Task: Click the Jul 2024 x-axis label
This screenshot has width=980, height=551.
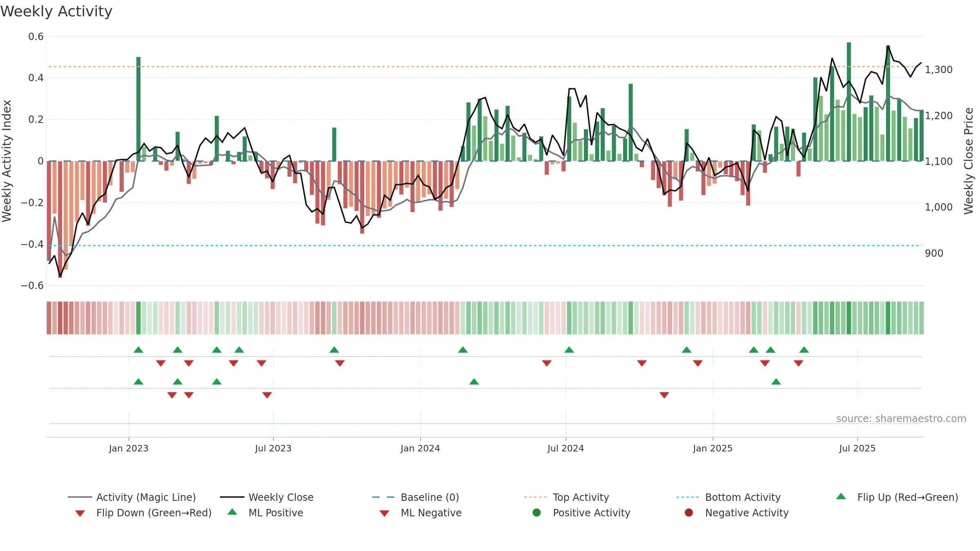Action: tap(566, 448)
